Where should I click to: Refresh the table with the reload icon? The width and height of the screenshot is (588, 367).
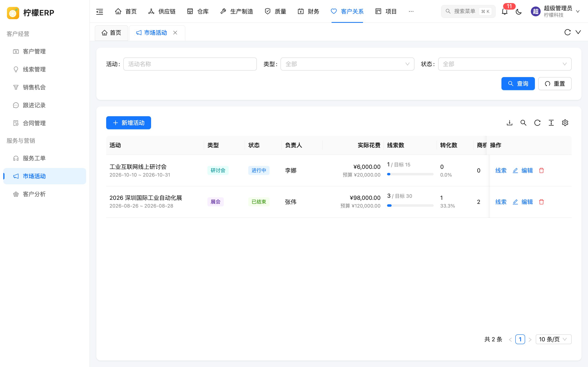(537, 123)
